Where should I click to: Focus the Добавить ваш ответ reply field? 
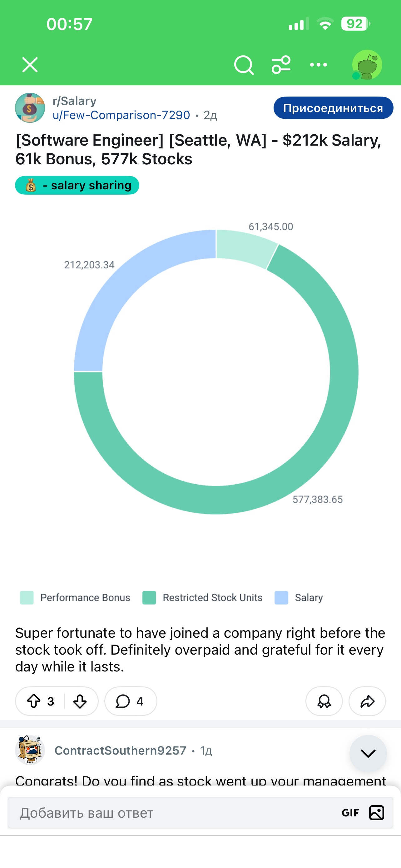[168, 813]
